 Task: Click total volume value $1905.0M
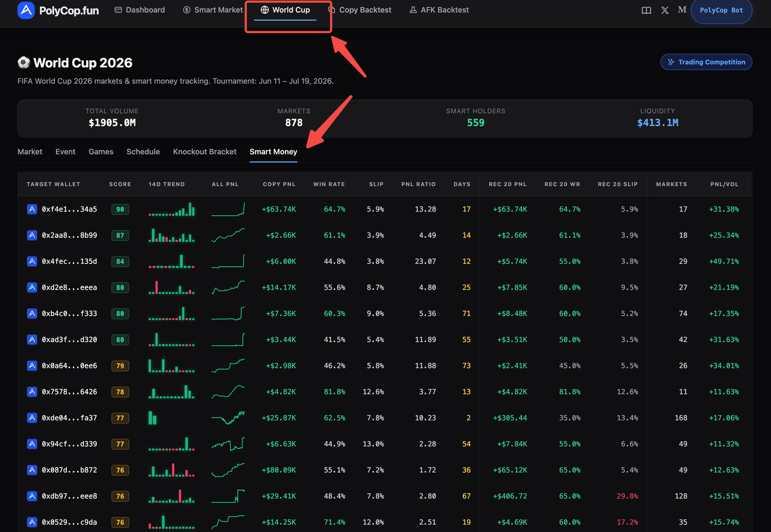112,123
